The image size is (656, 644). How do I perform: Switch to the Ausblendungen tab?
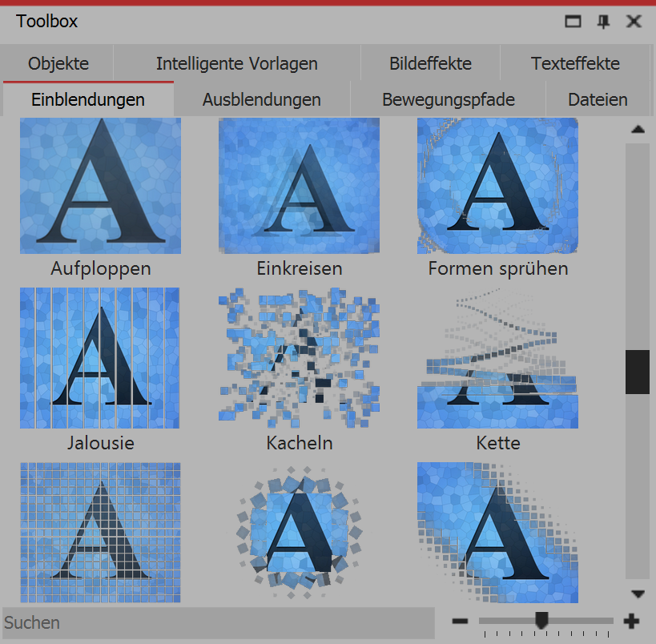(261, 100)
